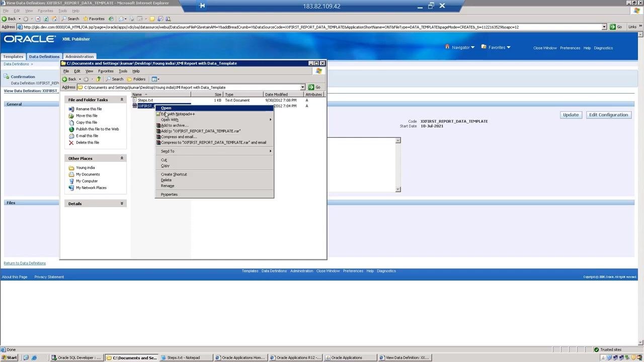The width and height of the screenshot is (644, 362).
Task: Switch to the Templates tab
Action: [13, 56]
